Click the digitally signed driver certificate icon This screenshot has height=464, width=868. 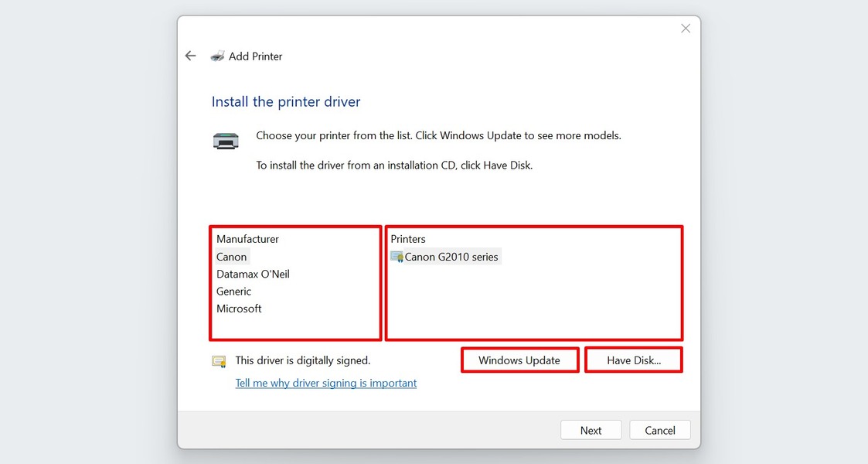(x=218, y=360)
